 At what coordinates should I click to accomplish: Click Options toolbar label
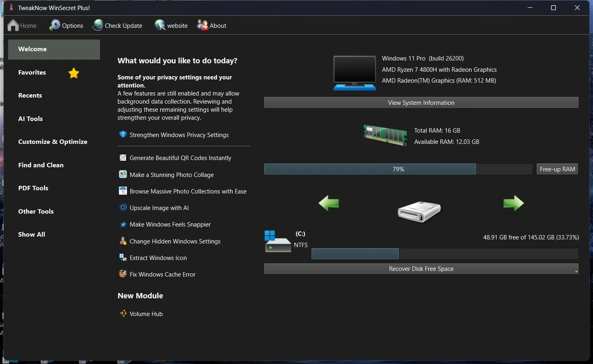[x=73, y=26]
